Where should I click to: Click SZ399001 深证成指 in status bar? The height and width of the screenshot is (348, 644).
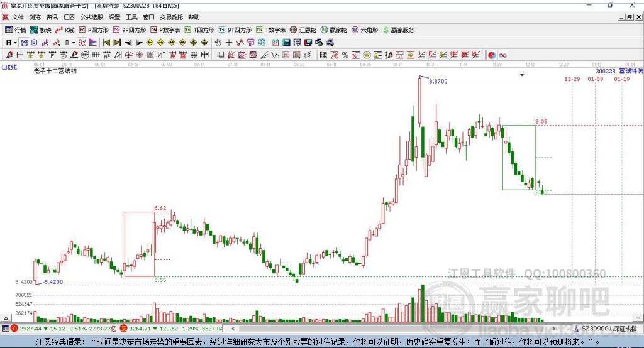click(609, 329)
